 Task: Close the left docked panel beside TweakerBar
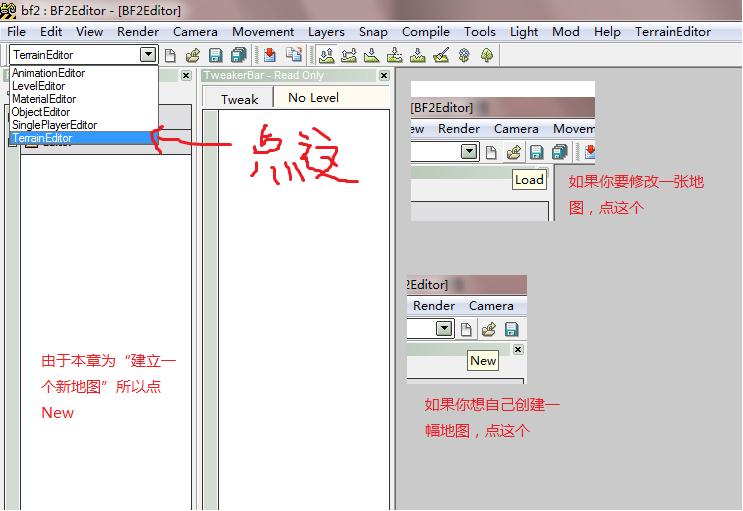(x=186, y=75)
